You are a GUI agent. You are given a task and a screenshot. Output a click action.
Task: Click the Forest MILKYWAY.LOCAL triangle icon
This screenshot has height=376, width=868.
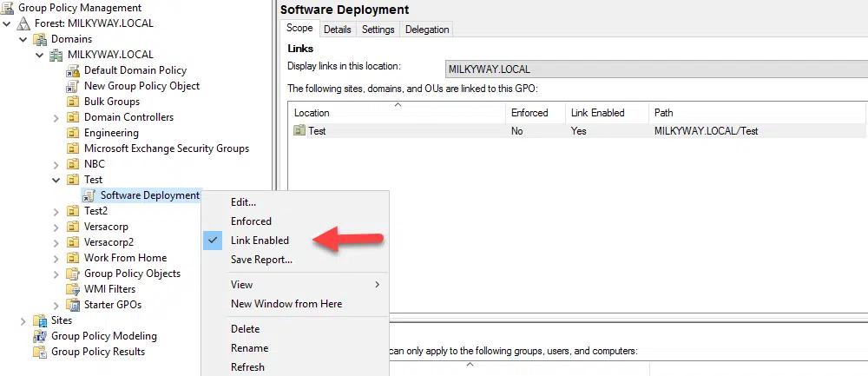[x=23, y=23]
